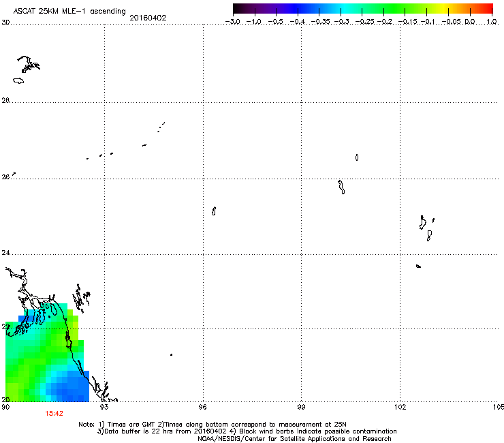The image size is (504, 443).
Task: Click the latitude label 28
Action: point(5,101)
